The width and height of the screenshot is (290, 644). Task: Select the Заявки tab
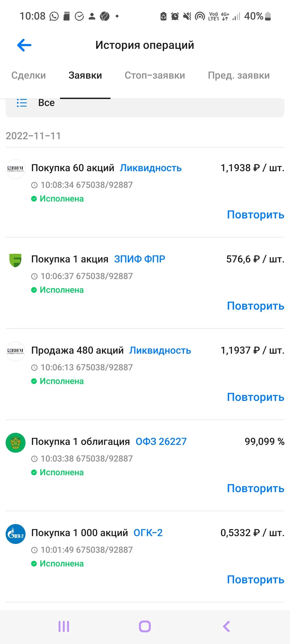[85, 75]
